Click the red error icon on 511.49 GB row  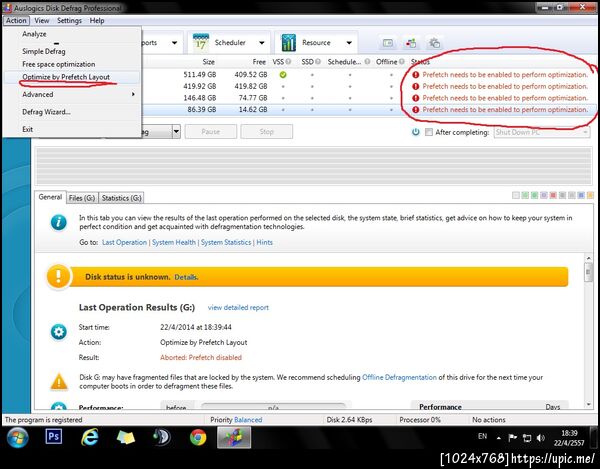416,75
